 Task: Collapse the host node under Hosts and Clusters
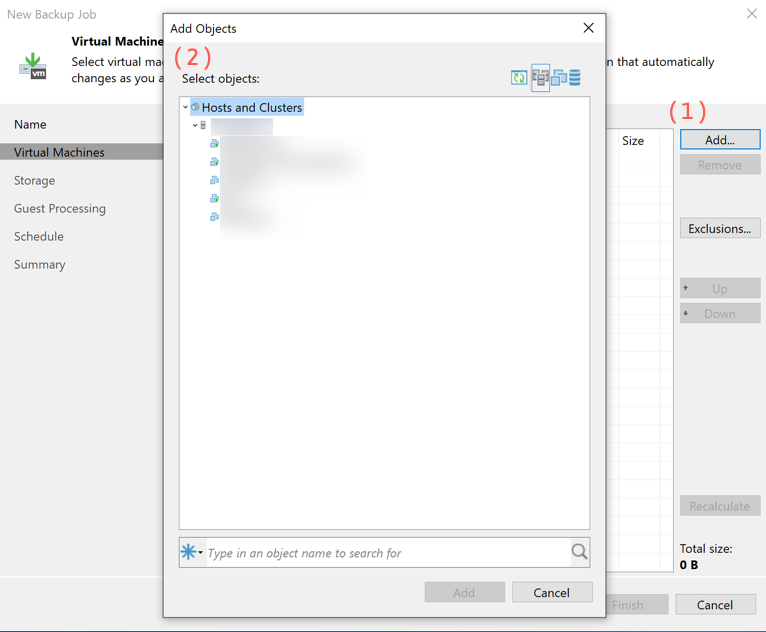coord(195,126)
